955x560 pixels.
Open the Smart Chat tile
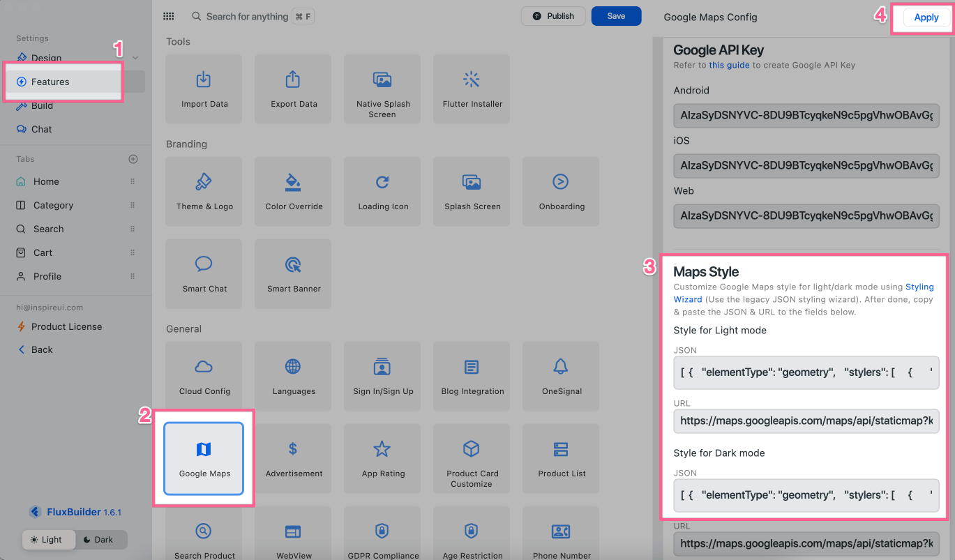coord(204,273)
